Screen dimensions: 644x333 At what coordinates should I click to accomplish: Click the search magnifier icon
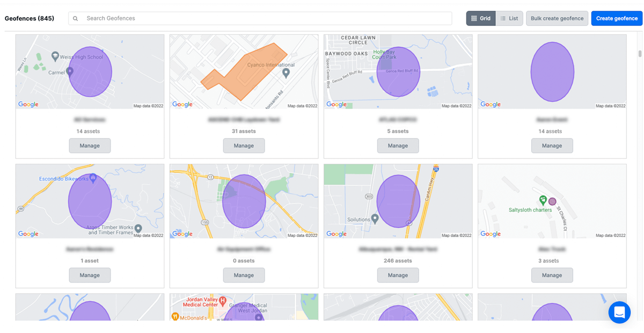(x=75, y=18)
